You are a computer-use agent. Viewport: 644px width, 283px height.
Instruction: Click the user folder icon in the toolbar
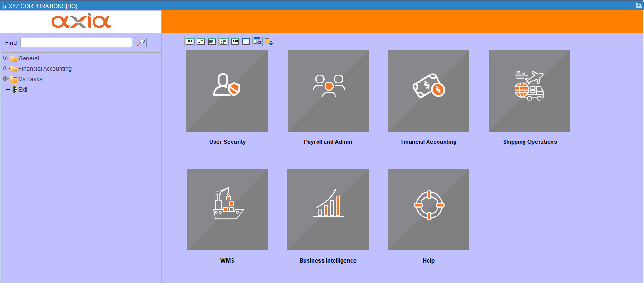tap(269, 41)
